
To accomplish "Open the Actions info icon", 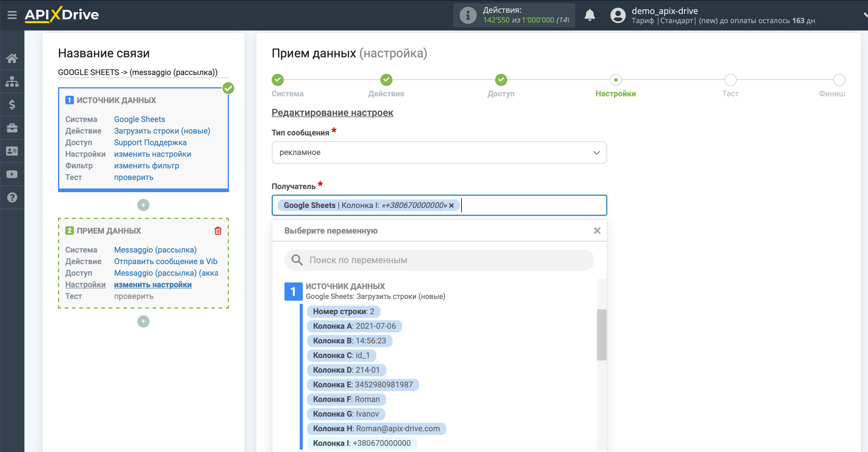I will click(468, 15).
